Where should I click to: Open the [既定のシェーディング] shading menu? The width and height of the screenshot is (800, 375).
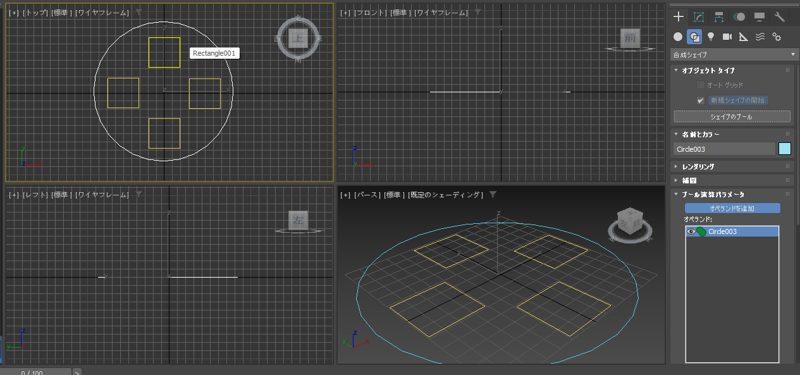[446, 195]
